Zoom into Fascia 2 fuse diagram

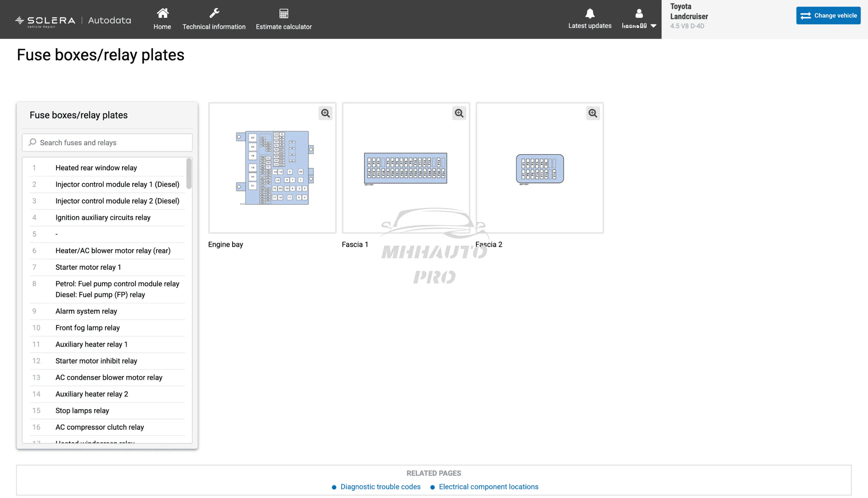coord(592,113)
